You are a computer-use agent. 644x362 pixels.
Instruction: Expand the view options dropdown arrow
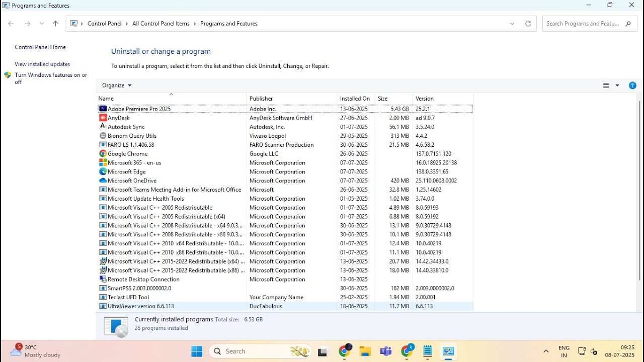[x=617, y=85]
